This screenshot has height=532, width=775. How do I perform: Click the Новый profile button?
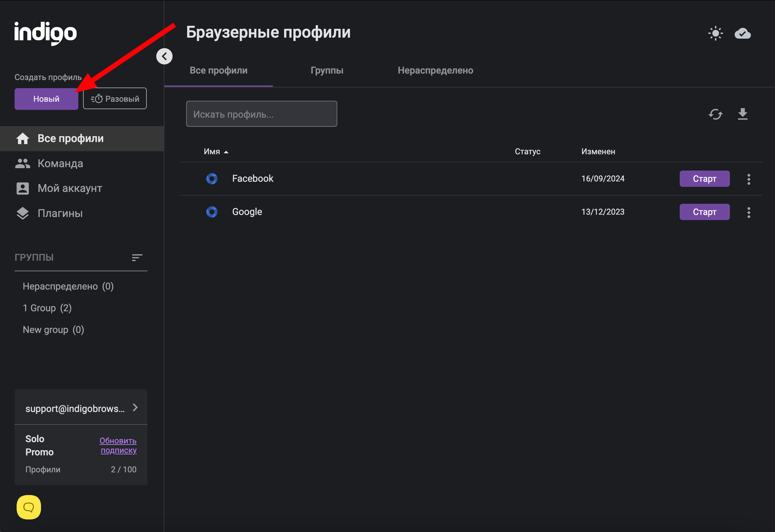[46, 99]
